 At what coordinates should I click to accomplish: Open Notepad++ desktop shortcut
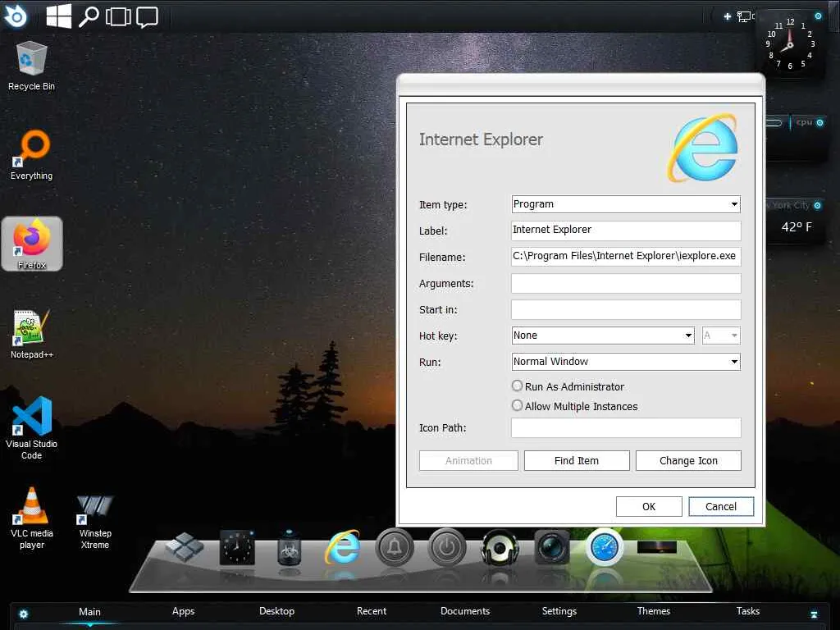pos(32,333)
